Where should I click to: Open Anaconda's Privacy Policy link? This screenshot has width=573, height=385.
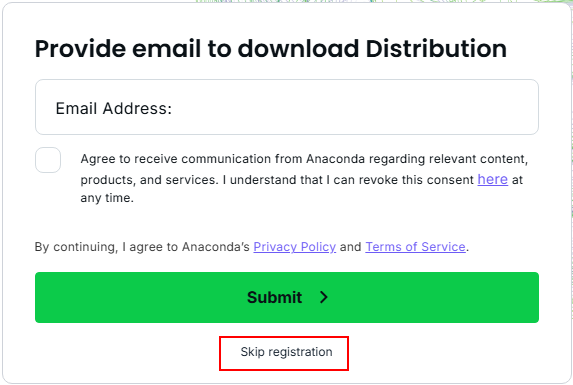(x=295, y=247)
